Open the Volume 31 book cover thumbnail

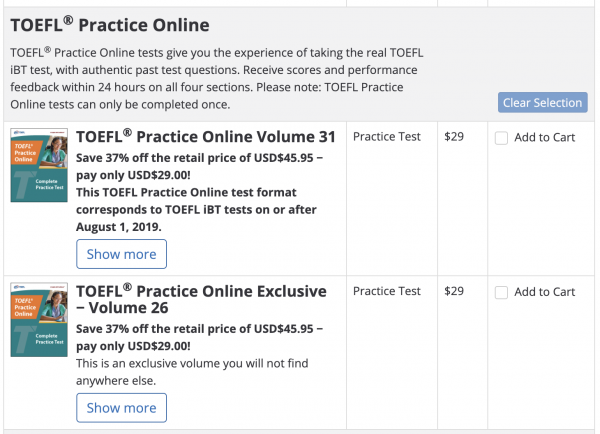(x=39, y=166)
